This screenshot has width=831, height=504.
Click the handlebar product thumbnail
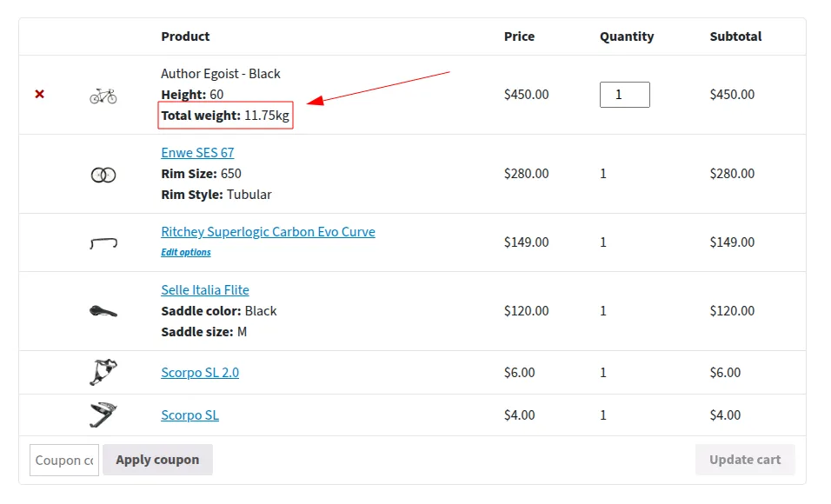[x=103, y=243]
